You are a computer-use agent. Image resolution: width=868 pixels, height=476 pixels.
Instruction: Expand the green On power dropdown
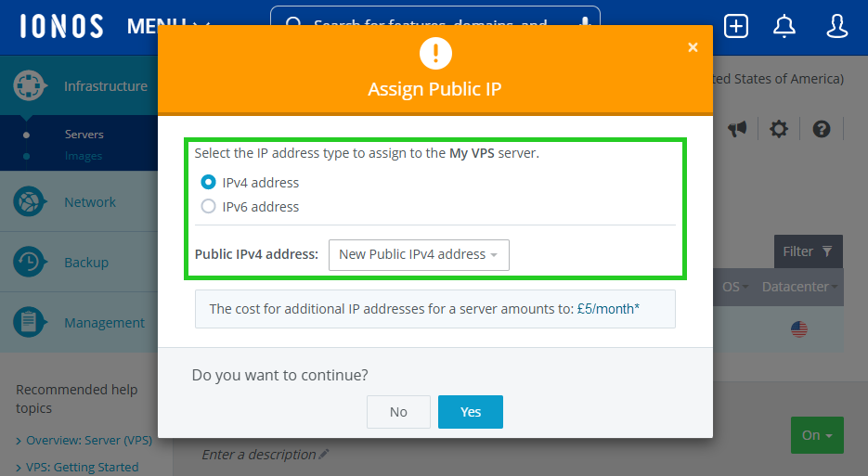[x=817, y=435]
